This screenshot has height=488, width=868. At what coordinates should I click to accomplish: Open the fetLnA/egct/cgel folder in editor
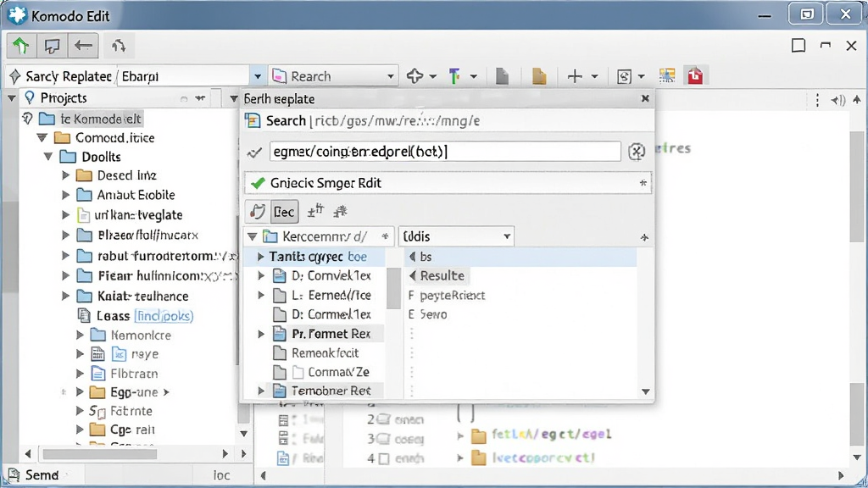(551, 434)
